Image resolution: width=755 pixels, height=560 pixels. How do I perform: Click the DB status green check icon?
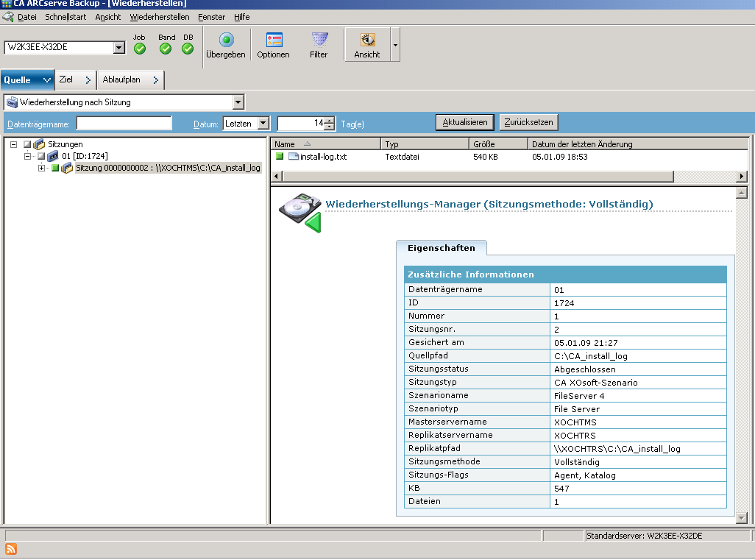click(x=188, y=49)
